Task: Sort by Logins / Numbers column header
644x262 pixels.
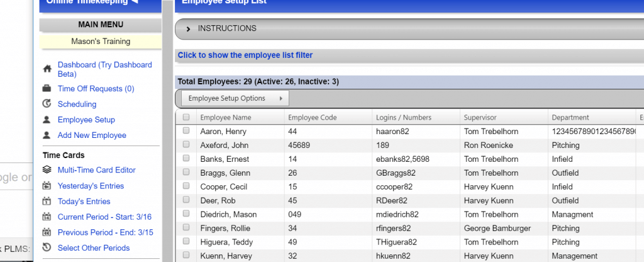Action: (x=404, y=118)
